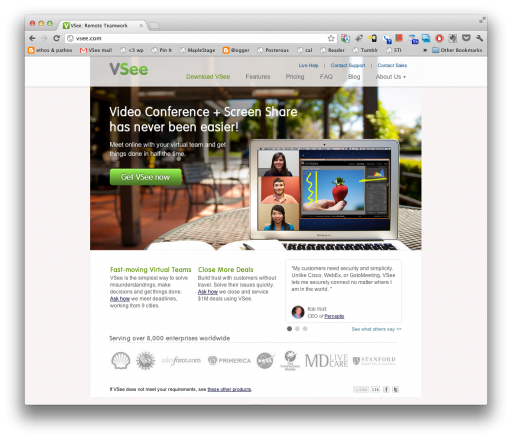This screenshot has height=439, width=512.
Task: Open the Other Bookmarks folder
Action: (457, 50)
